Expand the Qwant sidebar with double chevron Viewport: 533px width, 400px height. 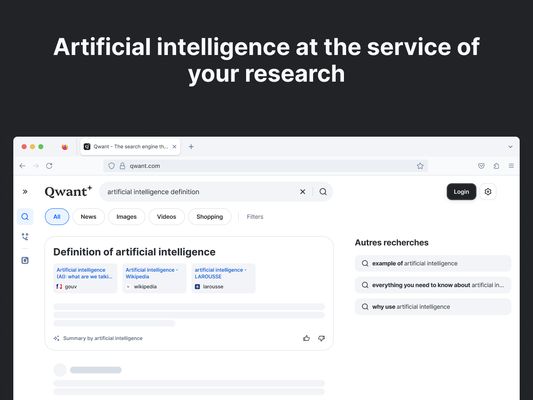point(25,192)
